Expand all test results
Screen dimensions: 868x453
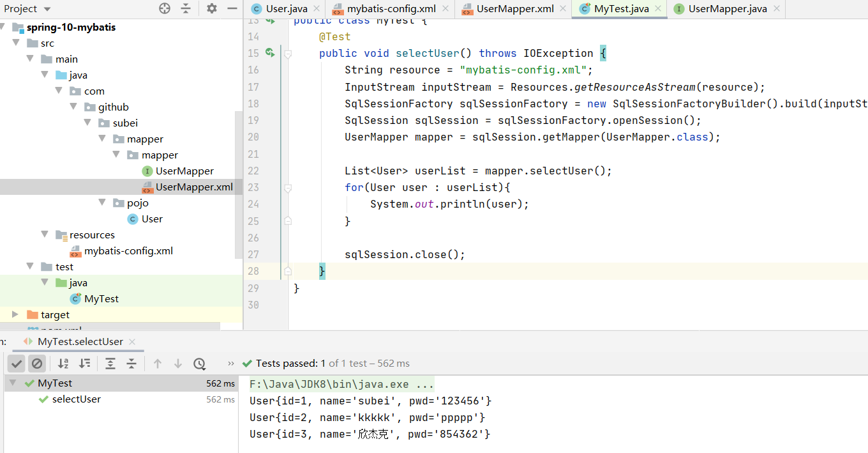(x=110, y=364)
